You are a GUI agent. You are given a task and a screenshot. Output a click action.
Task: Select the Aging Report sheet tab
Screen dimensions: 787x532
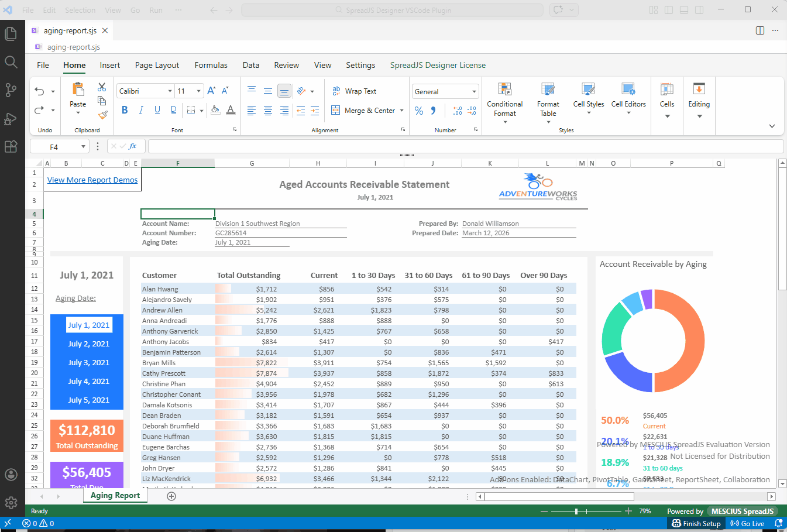(x=115, y=496)
